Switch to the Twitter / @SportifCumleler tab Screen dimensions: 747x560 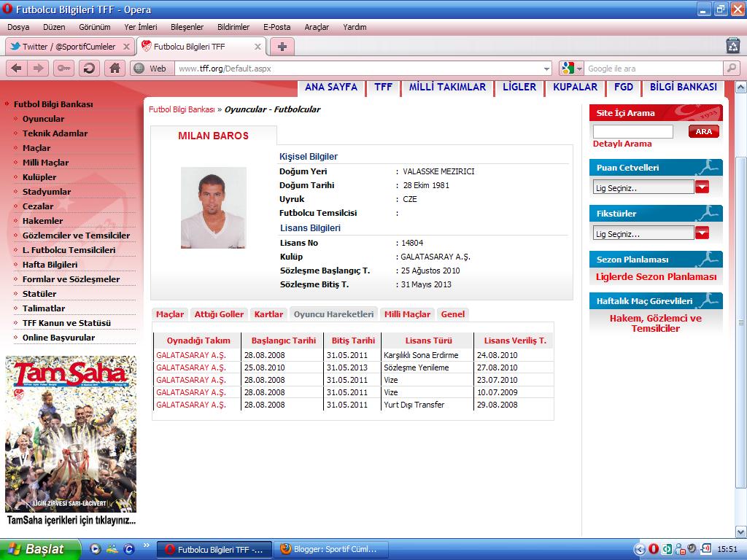coord(71,47)
